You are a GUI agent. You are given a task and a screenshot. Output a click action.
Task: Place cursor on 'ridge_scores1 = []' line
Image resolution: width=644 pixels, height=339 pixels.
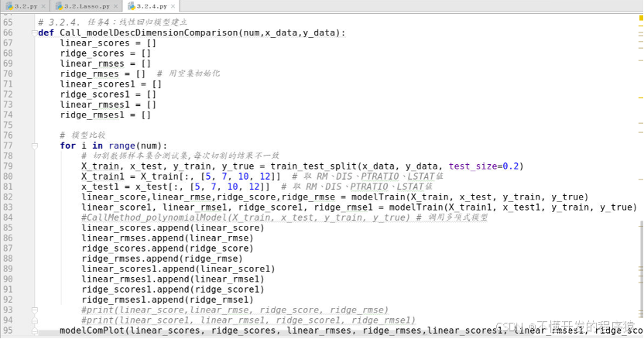point(108,94)
